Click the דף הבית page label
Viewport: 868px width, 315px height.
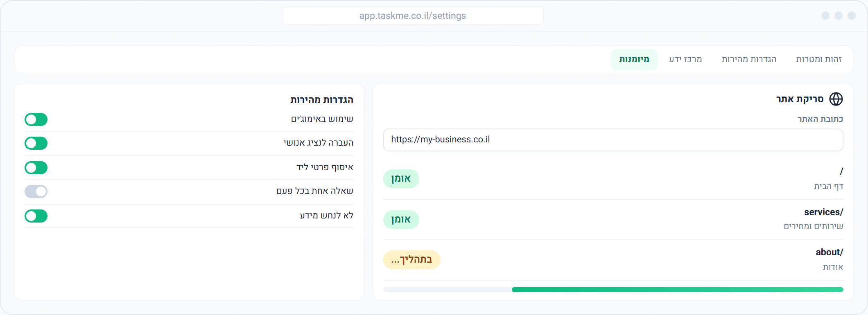coord(828,187)
